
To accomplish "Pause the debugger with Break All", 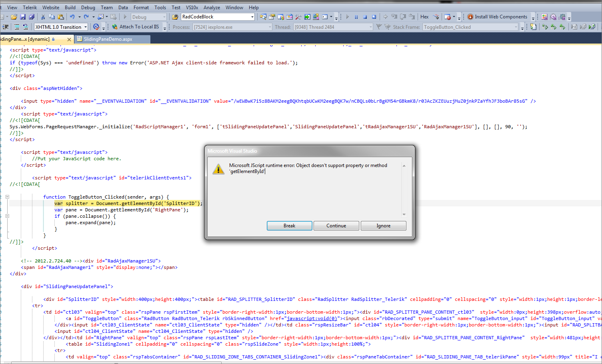I will [356, 17].
